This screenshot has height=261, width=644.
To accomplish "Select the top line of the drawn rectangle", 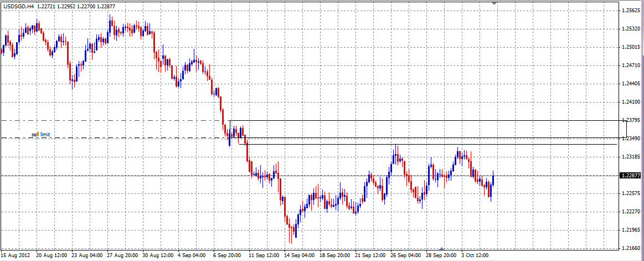I will click(x=421, y=120).
